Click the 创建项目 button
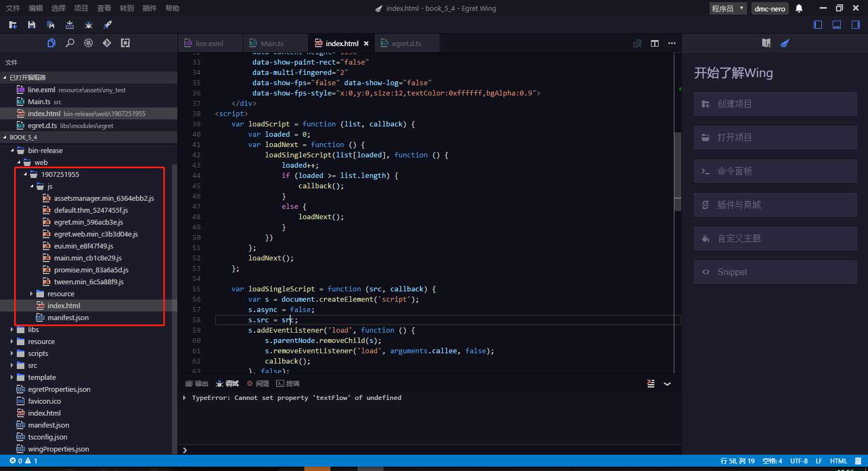Viewport: 868px width, 471px height. point(775,104)
